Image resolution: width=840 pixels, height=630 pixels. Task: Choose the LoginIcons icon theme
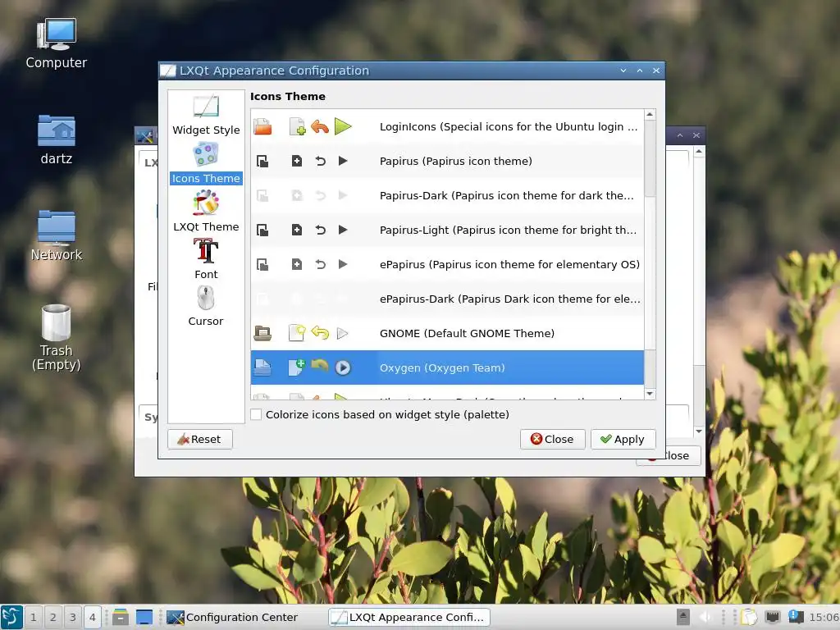click(447, 127)
